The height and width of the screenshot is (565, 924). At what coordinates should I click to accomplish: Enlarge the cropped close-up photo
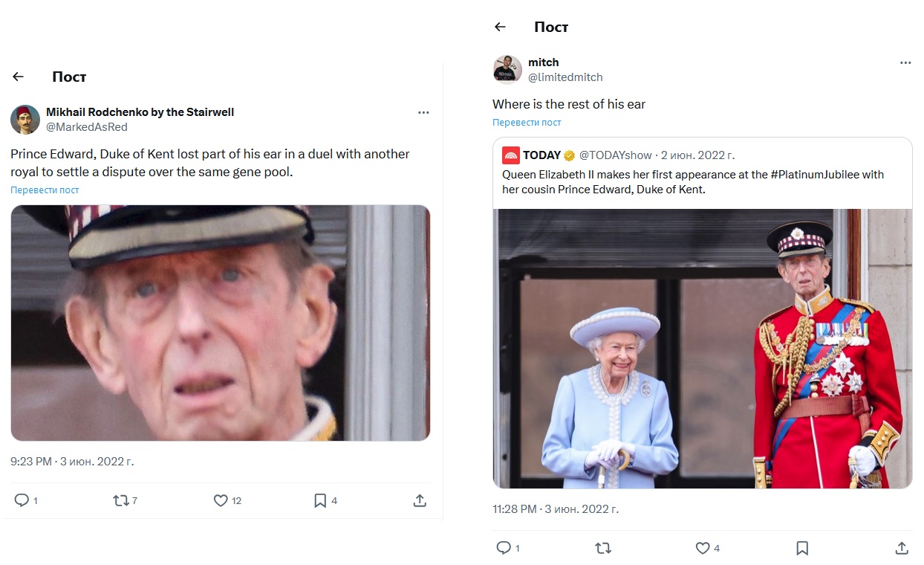click(220, 323)
